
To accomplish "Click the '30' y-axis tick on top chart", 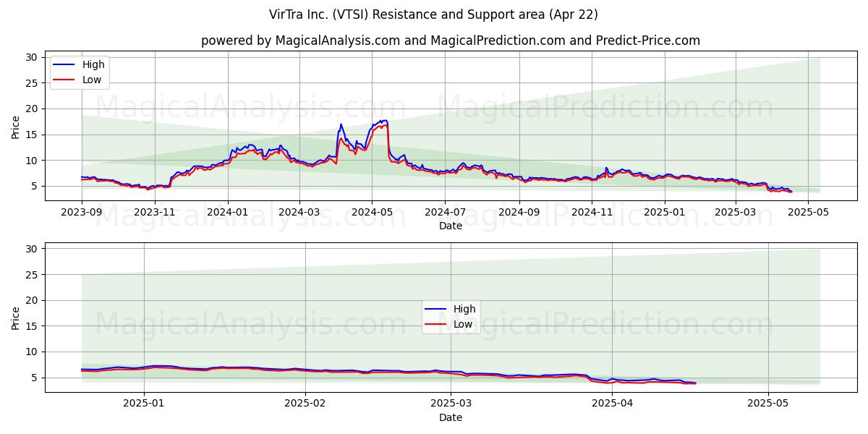I will [30, 57].
